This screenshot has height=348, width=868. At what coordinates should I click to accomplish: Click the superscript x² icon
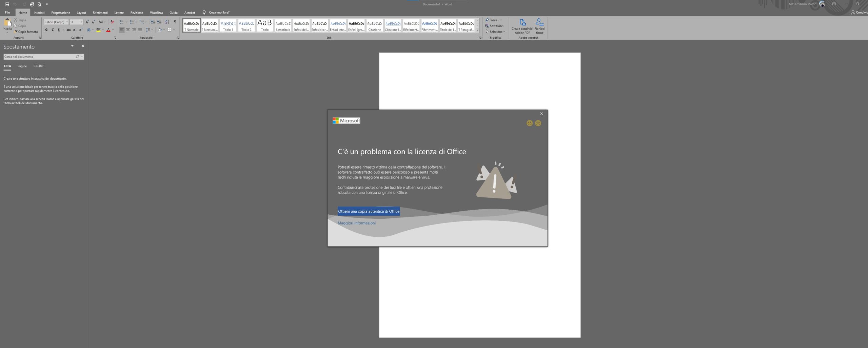click(81, 30)
